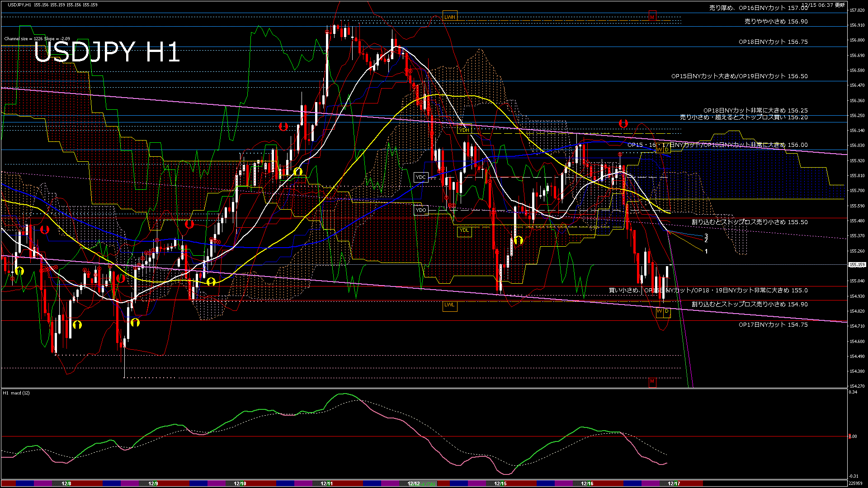The width and height of the screenshot is (868, 488).
Task: Click the yellow up-arrow buy signal inside the red cloud
Action: pyautogui.click(x=519, y=240)
